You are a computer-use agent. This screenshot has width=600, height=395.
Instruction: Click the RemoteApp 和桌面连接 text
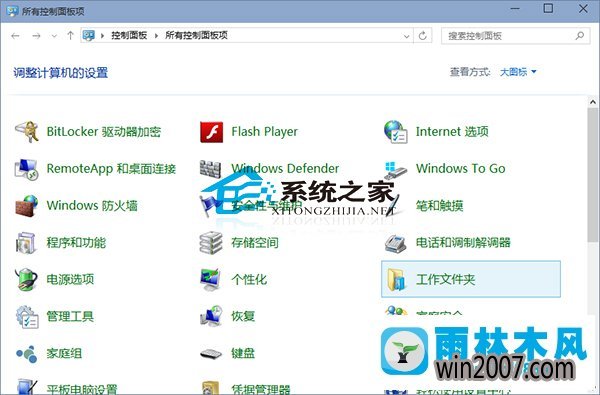111,169
